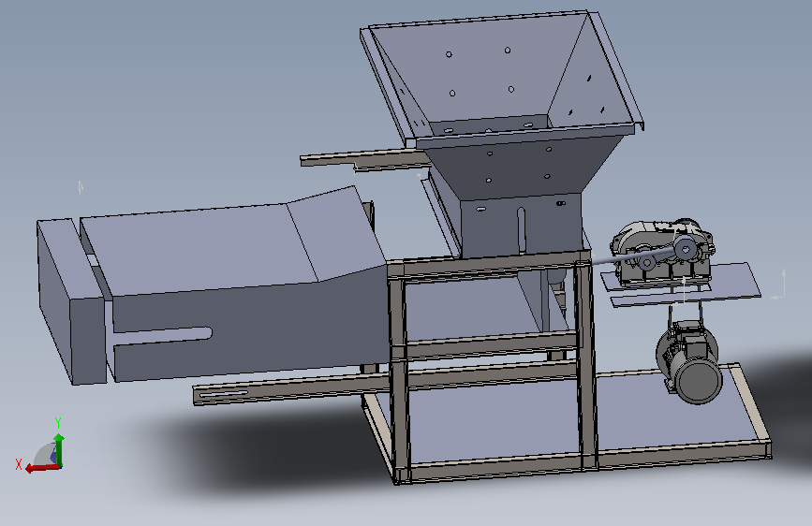Click the green Y axis arrow of triad
Screen dimensions: 812x526
[x=59, y=450]
